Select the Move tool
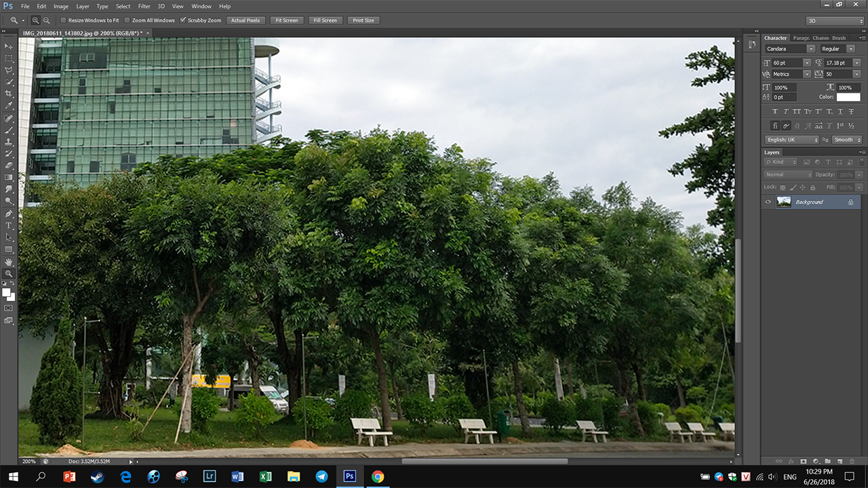Image resolution: width=868 pixels, height=488 pixels. [9, 46]
